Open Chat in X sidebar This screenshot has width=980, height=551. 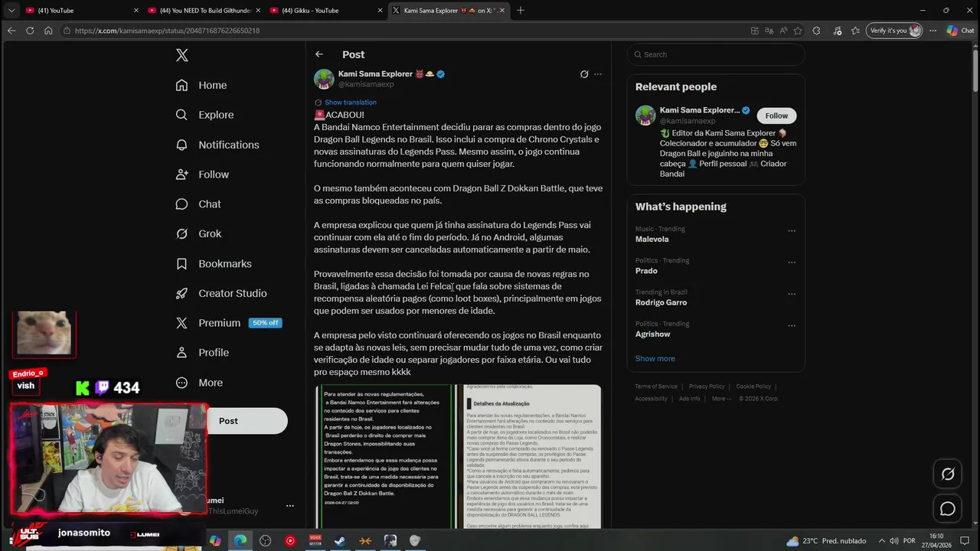198,204
